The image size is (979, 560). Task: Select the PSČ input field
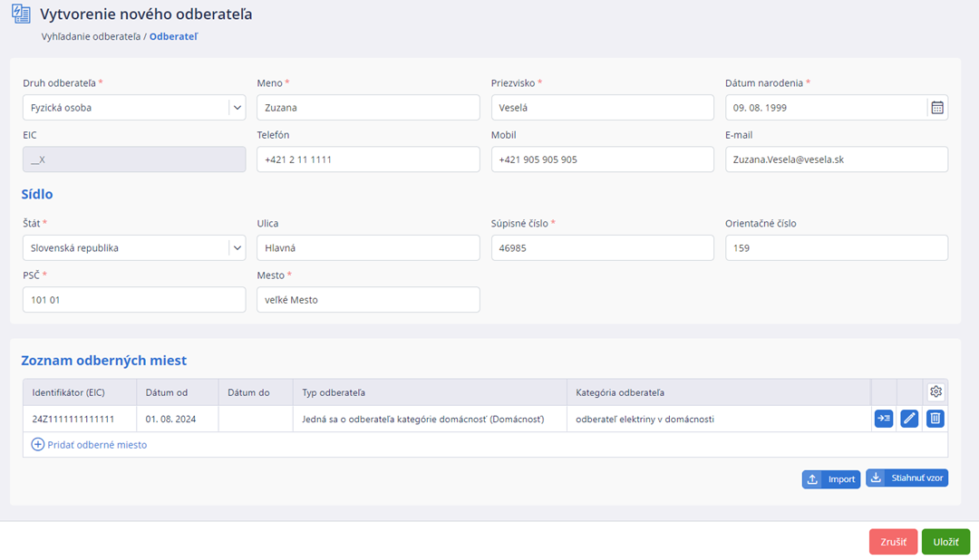point(133,300)
